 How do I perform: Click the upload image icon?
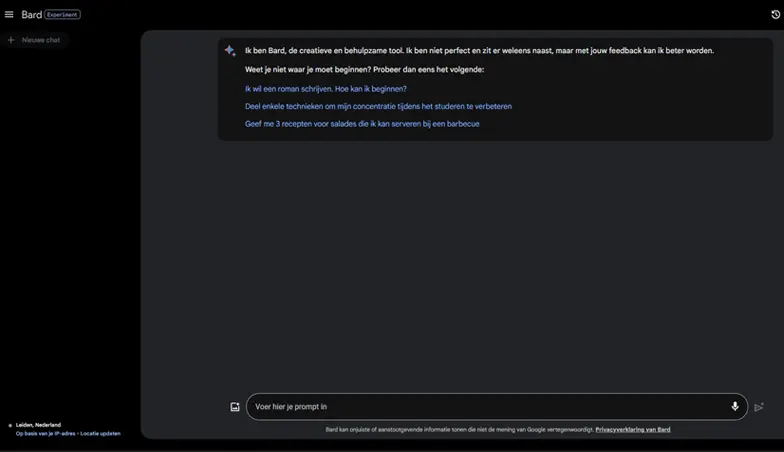pyautogui.click(x=235, y=407)
